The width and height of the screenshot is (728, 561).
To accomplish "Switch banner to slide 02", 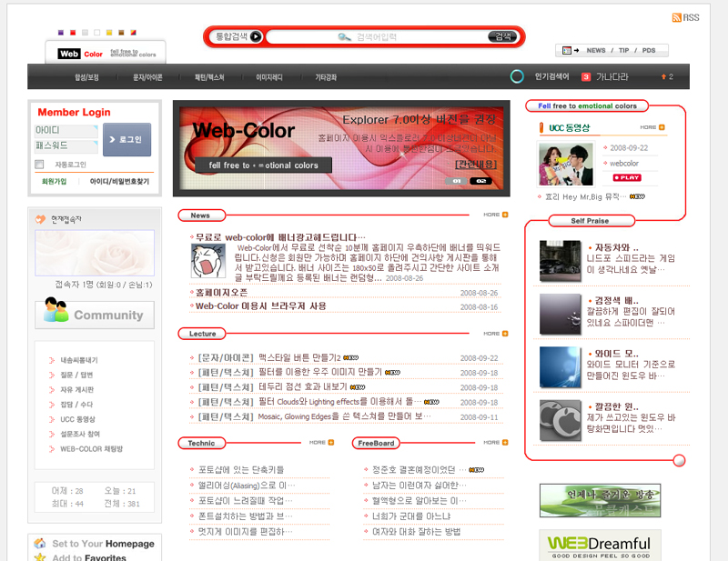I will click(481, 181).
